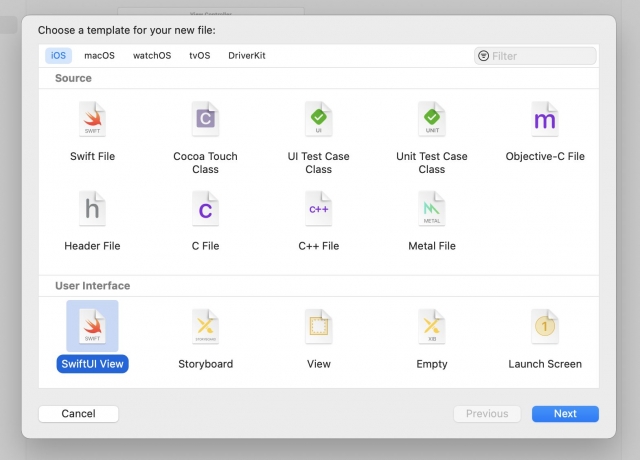Image resolution: width=640 pixels, height=460 pixels.
Task: Select the SwiftUI View template
Action: (x=92, y=328)
